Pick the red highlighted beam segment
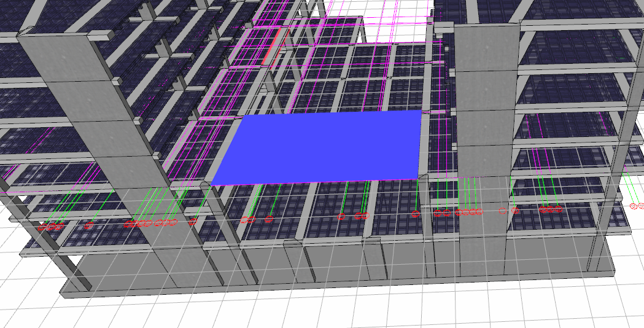This screenshot has height=328, width=644. tap(273, 45)
